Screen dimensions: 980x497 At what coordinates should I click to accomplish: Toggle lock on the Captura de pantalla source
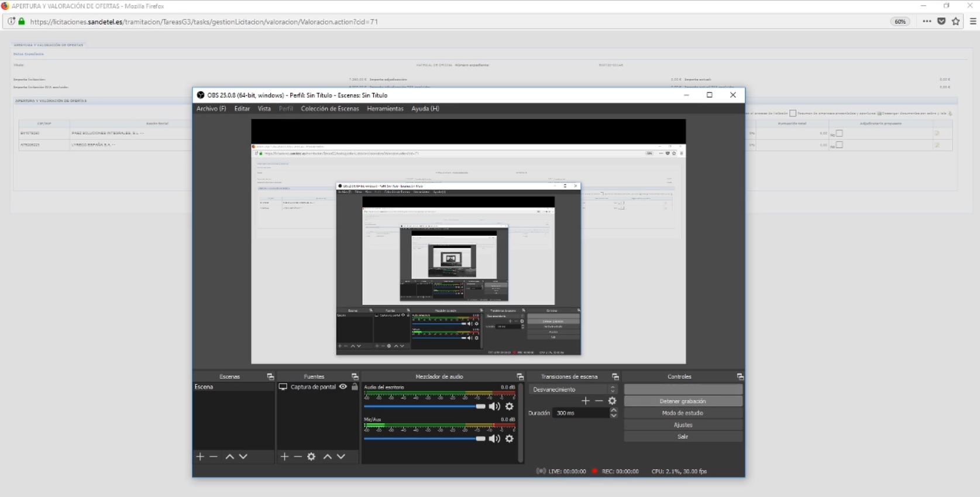[355, 387]
